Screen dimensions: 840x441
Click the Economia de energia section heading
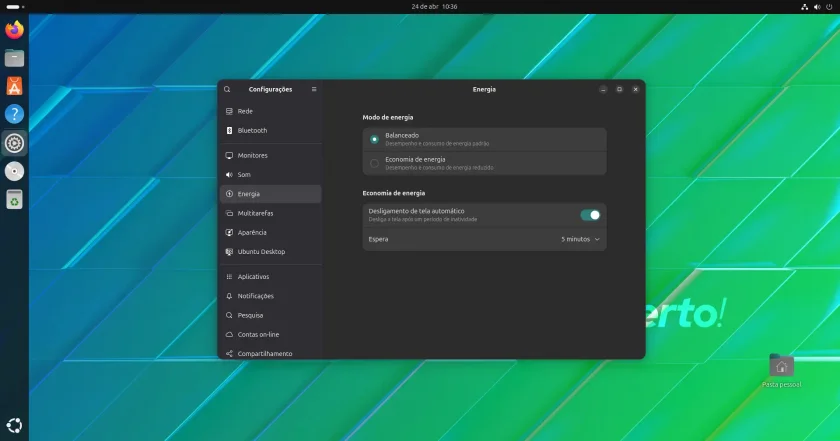coord(394,193)
